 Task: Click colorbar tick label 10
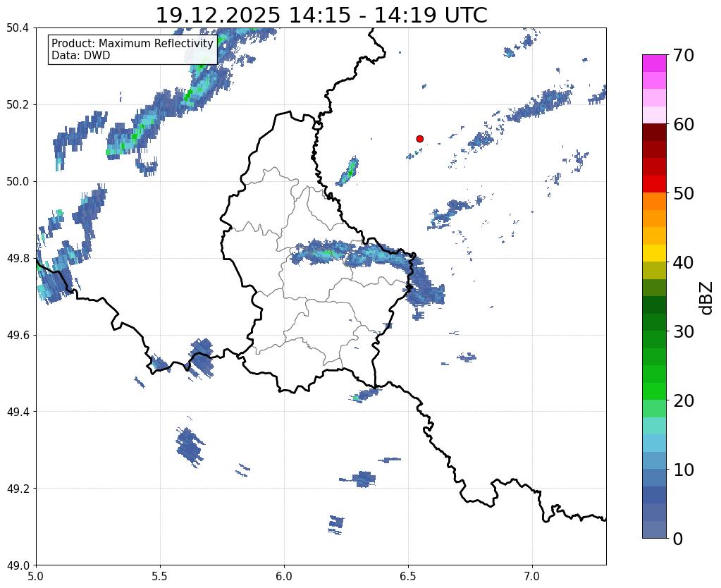pyautogui.click(x=684, y=470)
